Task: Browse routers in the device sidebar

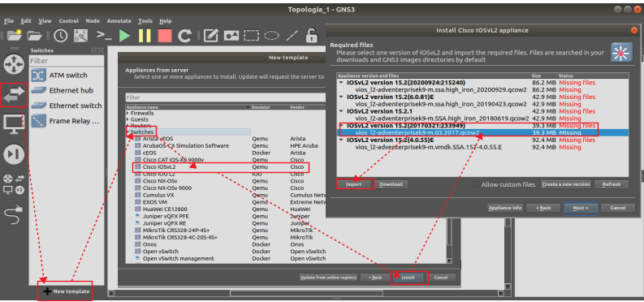Action: (14, 64)
